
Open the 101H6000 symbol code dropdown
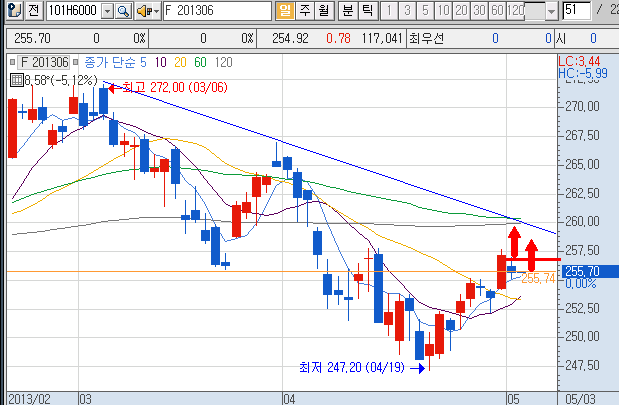point(106,11)
